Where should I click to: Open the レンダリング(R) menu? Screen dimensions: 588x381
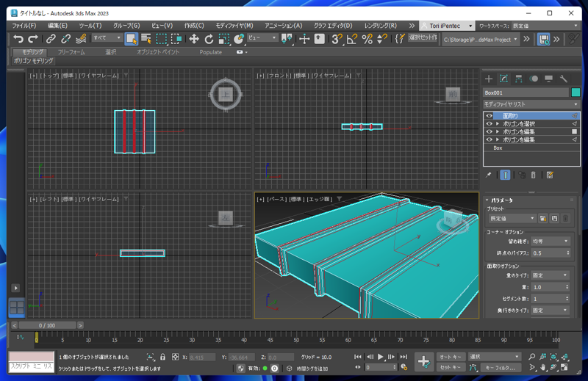[381, 26]
